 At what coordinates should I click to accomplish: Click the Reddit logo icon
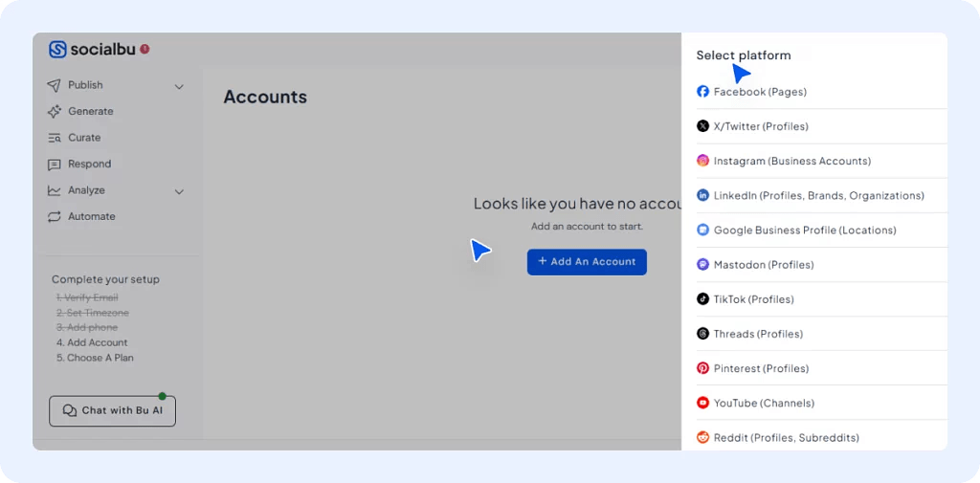pyautogui.click(x=702, y=437)
